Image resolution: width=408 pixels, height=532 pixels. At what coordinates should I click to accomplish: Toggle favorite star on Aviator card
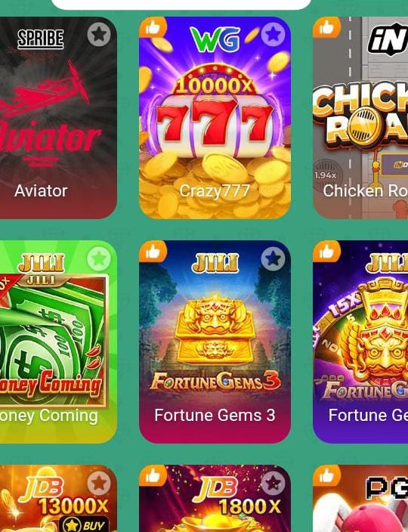coord(99,34)
